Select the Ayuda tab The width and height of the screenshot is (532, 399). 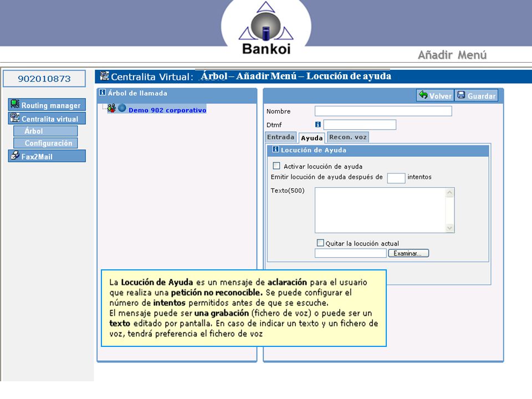coord(312,138)
